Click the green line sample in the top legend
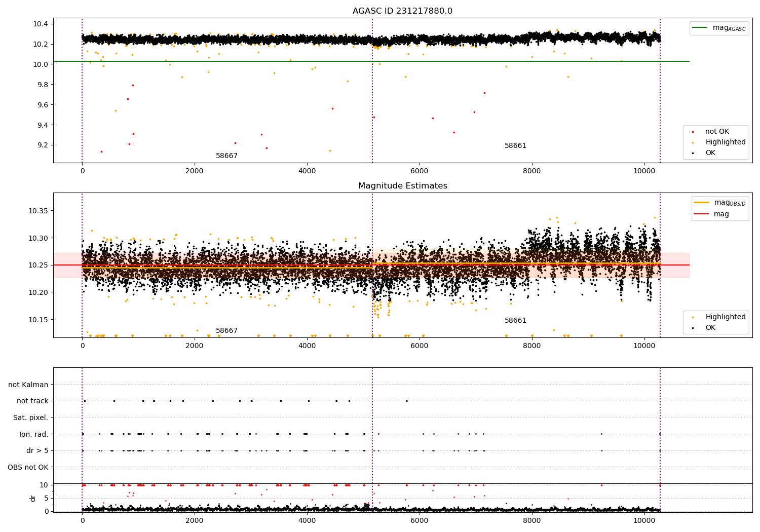The width and height of the screenshot is (760, 532). (x=700, y=28)
